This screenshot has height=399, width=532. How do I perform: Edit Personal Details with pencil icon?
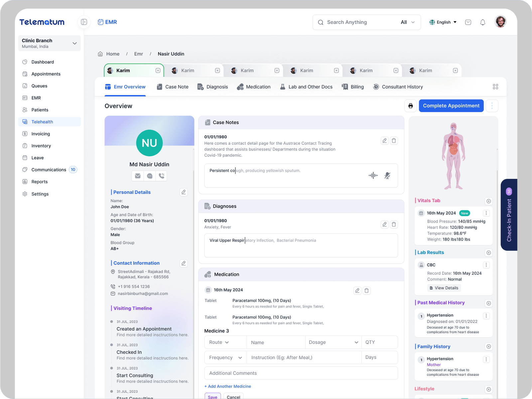pos(184,192)
